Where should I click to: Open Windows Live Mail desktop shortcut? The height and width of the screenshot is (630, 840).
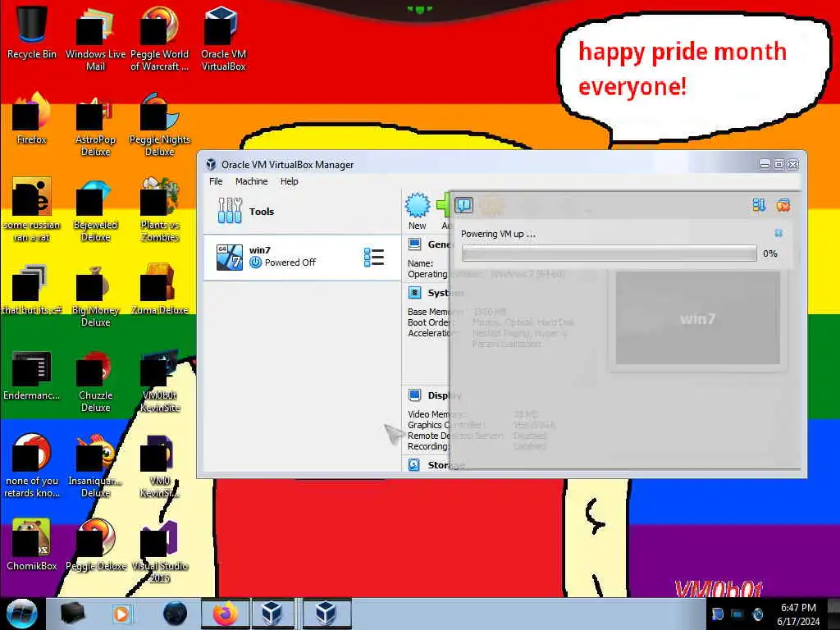point(95,38)
